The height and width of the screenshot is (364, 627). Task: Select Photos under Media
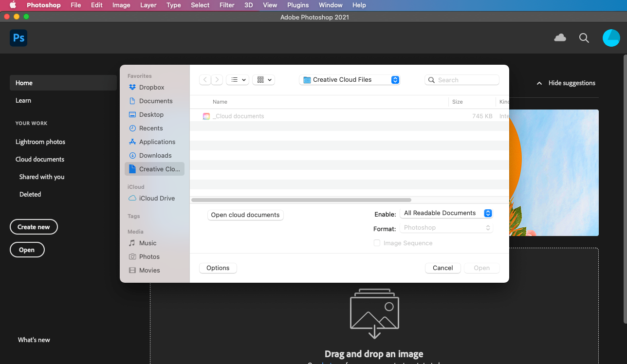(x=154, y=257)
